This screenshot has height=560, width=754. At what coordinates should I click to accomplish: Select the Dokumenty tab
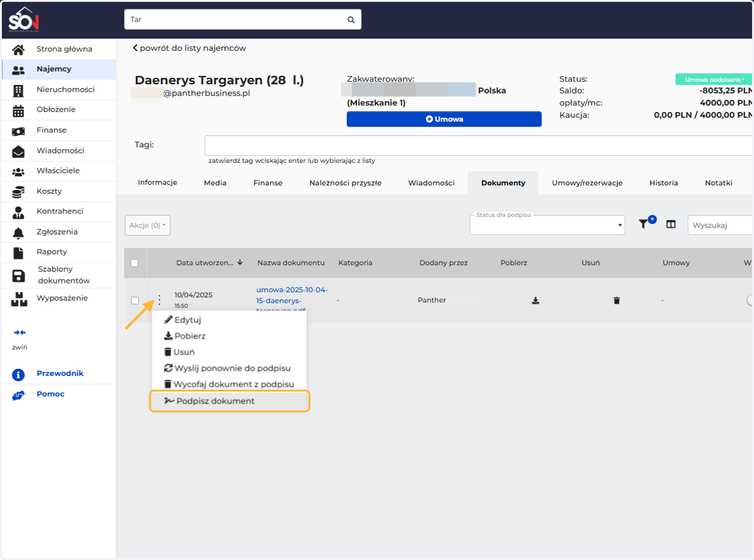[503, 183]
